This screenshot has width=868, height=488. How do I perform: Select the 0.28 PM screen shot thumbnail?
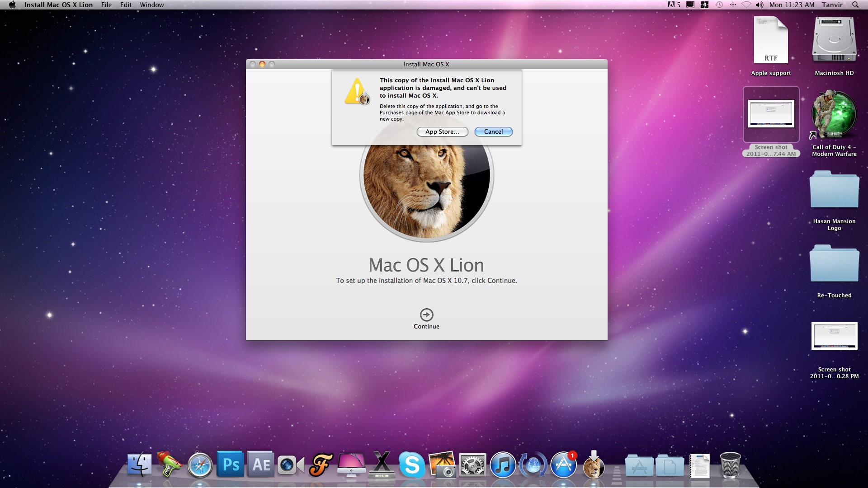tap(834, 336)
